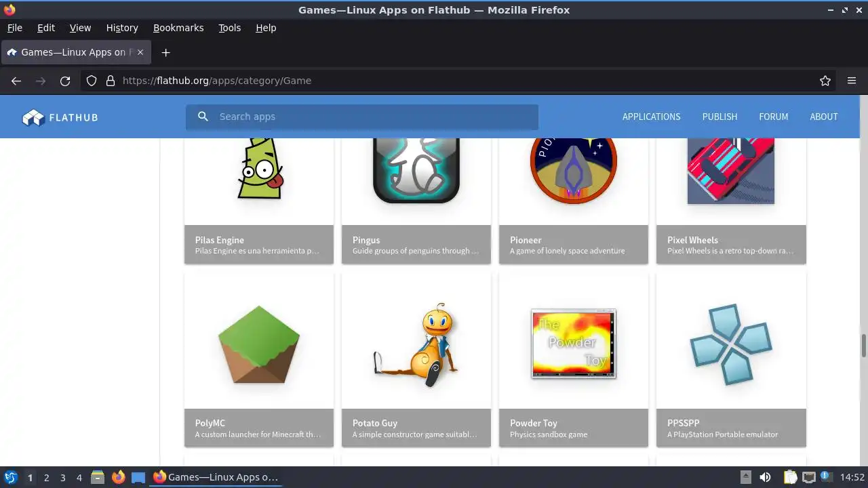Expand the hidden tray items arrow
Image resolution: width=868 pixels, height=488 pixels.
point(745,477)
